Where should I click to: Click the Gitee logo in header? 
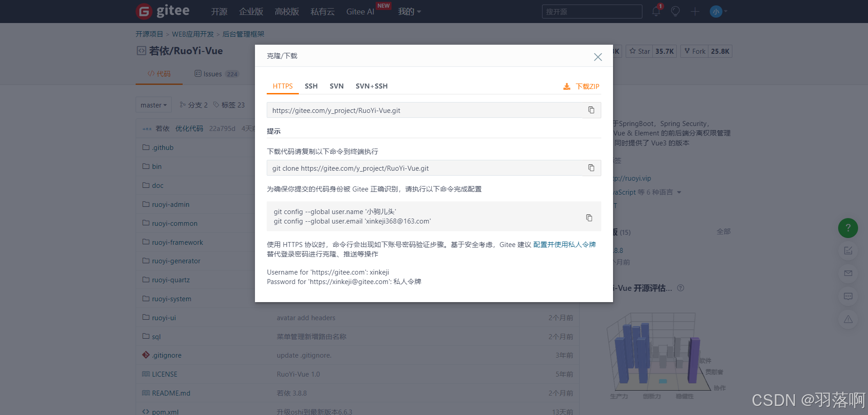tap(163, 11)
